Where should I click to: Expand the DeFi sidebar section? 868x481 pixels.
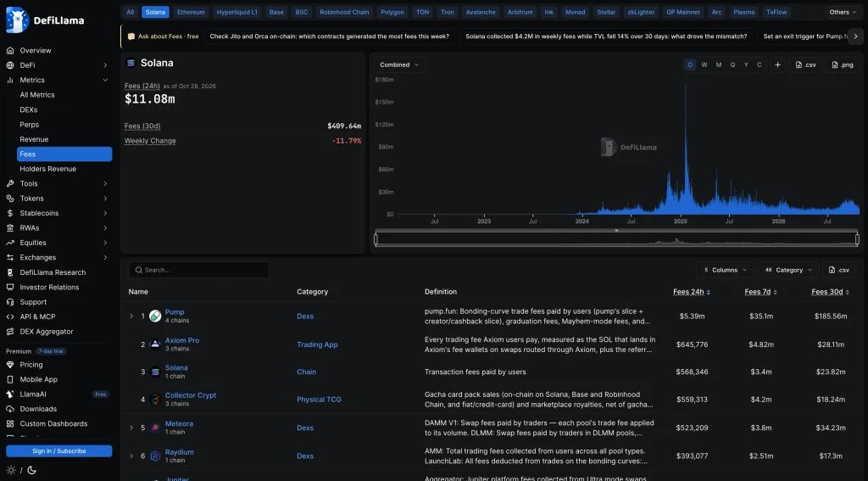click(x=105, y=65)
